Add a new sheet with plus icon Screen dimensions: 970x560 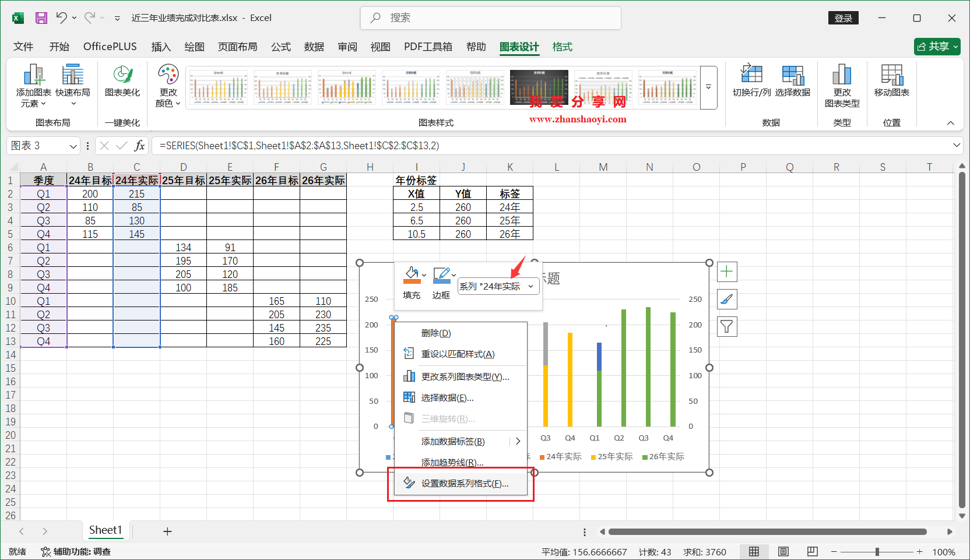[x=167, y=531]
